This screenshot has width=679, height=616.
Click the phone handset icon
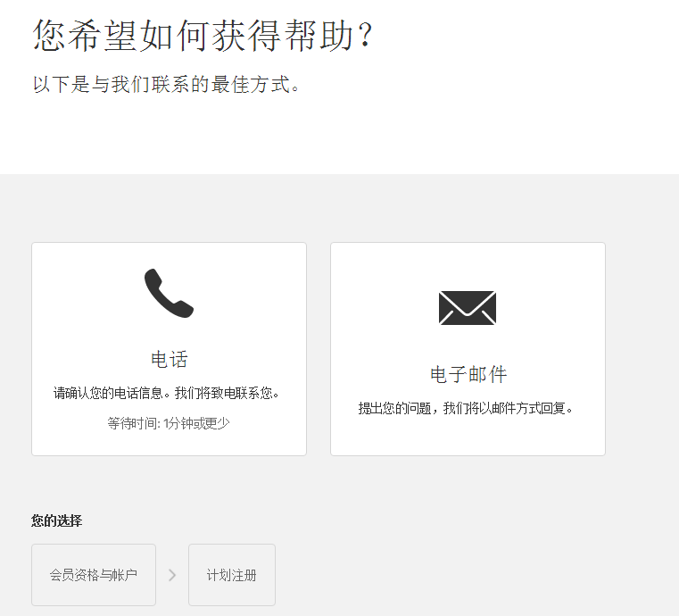tap(169, 294)
